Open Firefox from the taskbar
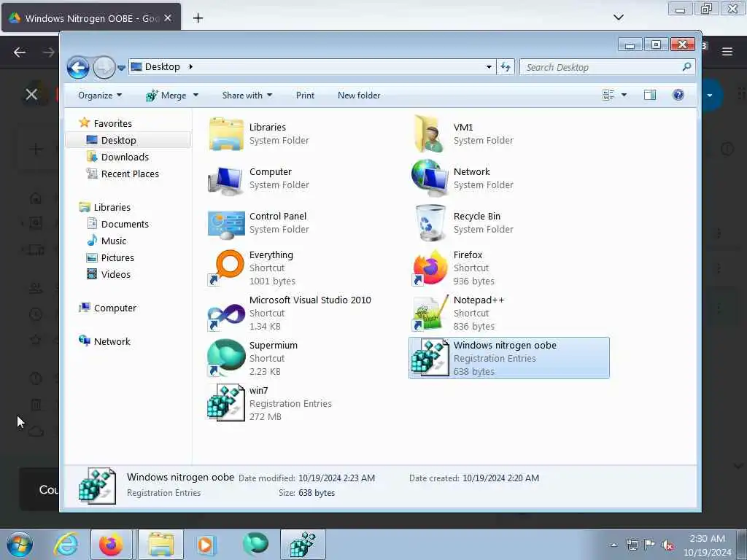Viewport: 747px width, 560px height. pos(111,545)
